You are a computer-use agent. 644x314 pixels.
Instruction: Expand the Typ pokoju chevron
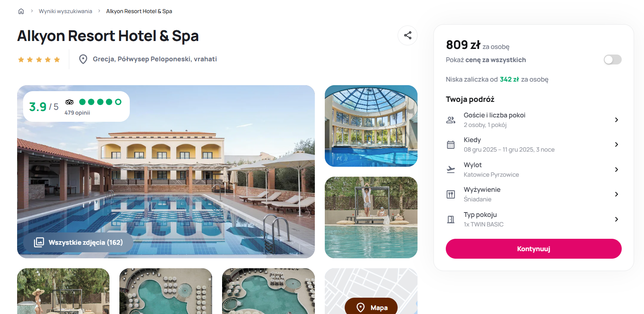coord(616,219)
